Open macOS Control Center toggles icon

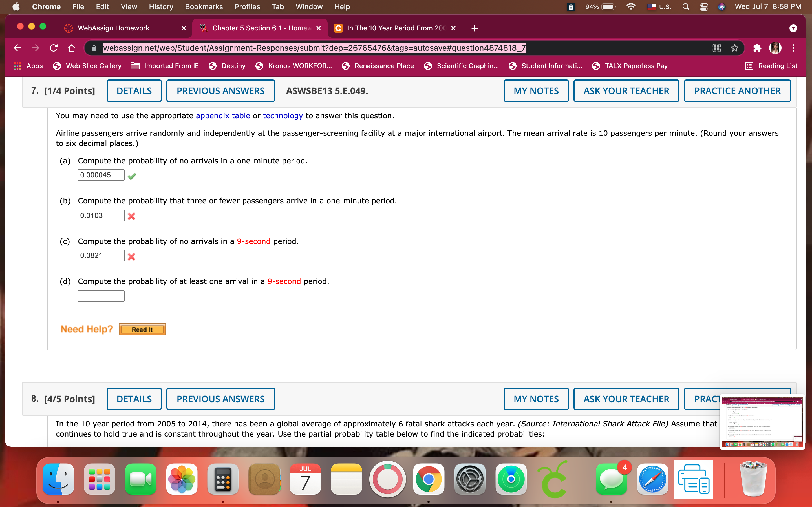coord(704,7)
